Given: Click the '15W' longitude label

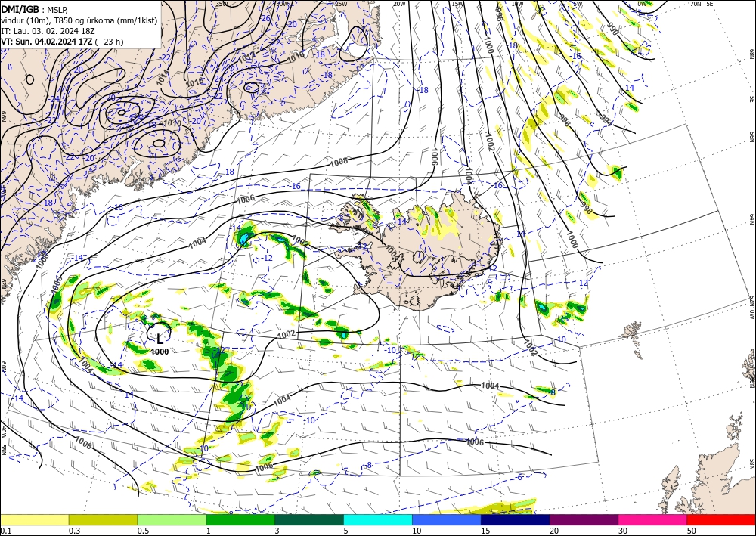Looking at the screenshot, I should point(457,4).
